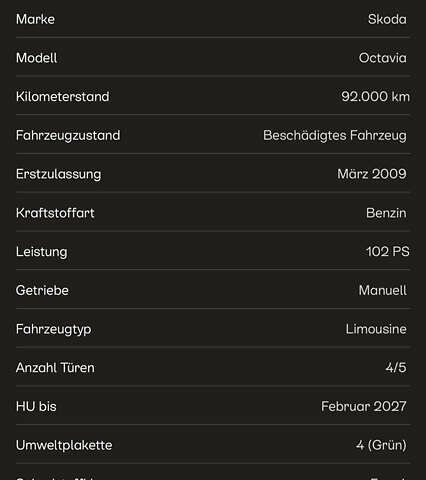Click the 102 PS power value

(388, 251)
